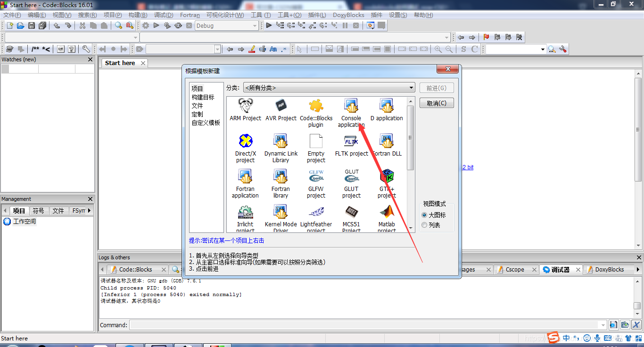Click the Run play icon next to Build

coord(157,25)
